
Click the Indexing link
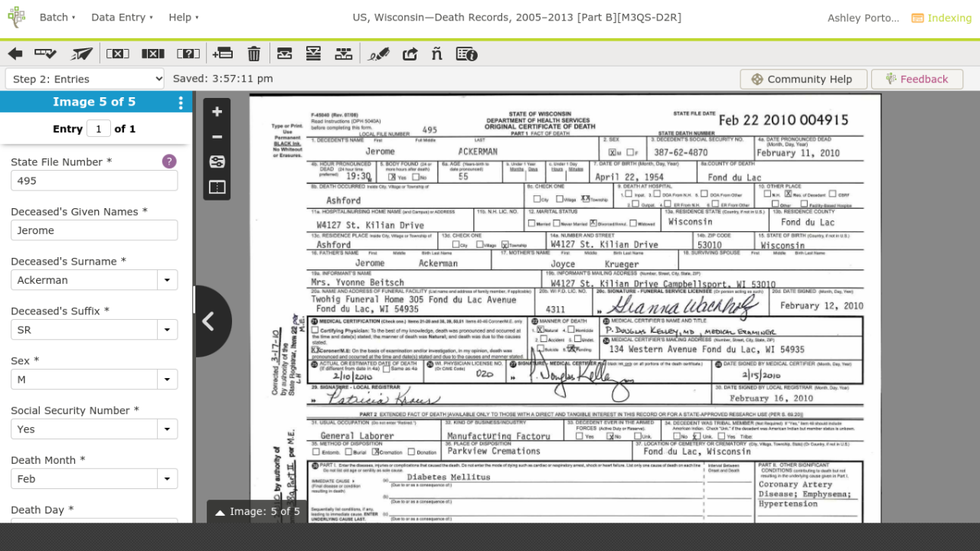tap(942, 18)
